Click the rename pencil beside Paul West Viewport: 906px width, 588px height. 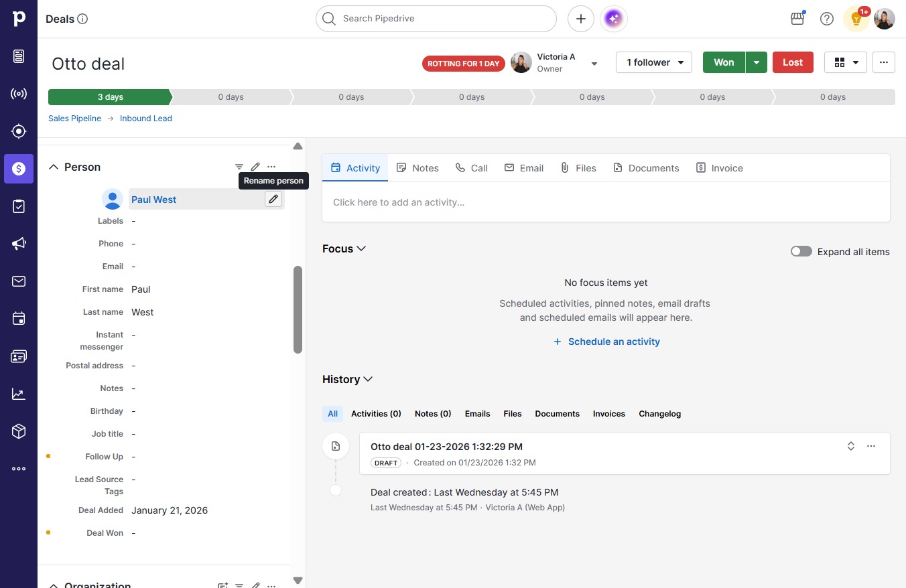pos(273,199)
